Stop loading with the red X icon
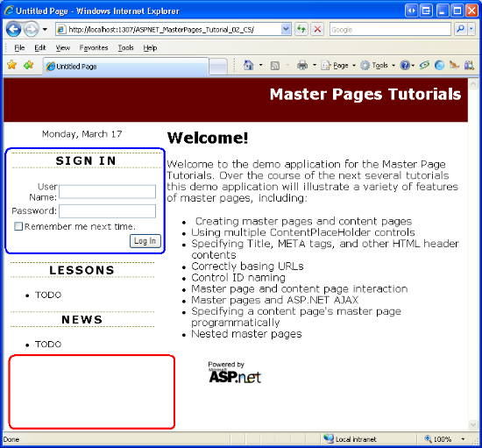The height and width of the screenshot is (448, 482). (x=317, y=30)
